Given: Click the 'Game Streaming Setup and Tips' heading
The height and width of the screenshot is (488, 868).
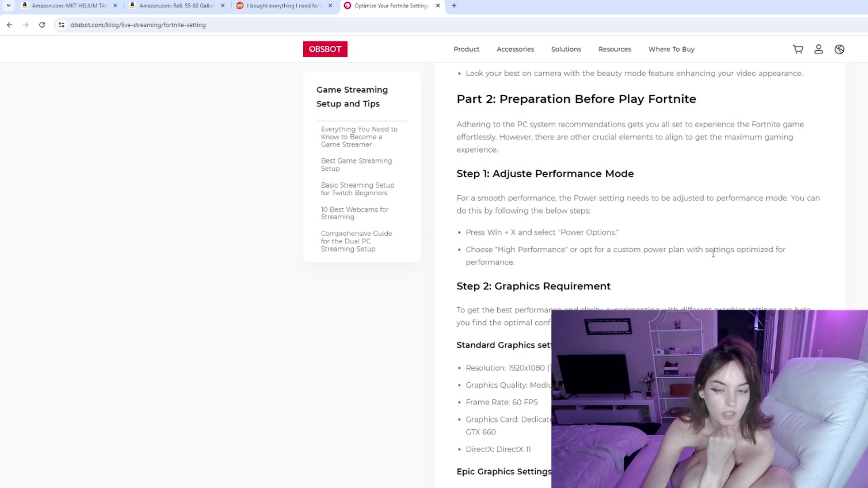Looking at the screenshot, I should click(352, 97).
